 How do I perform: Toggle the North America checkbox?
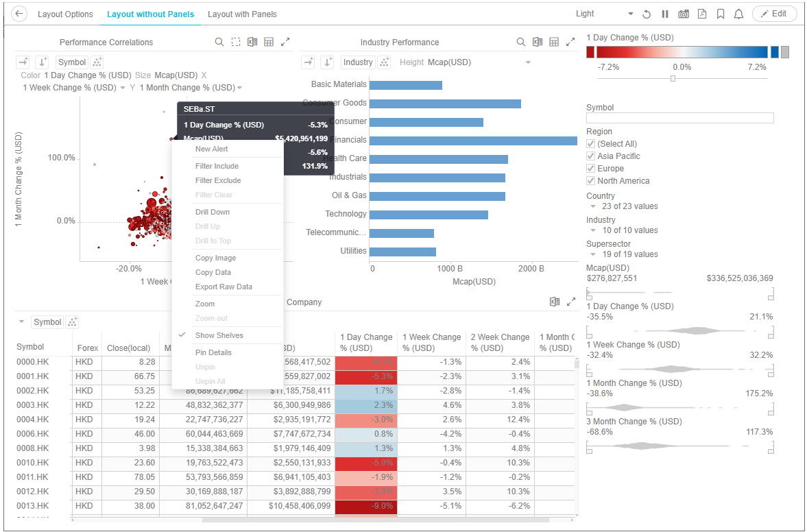[591, 181]
